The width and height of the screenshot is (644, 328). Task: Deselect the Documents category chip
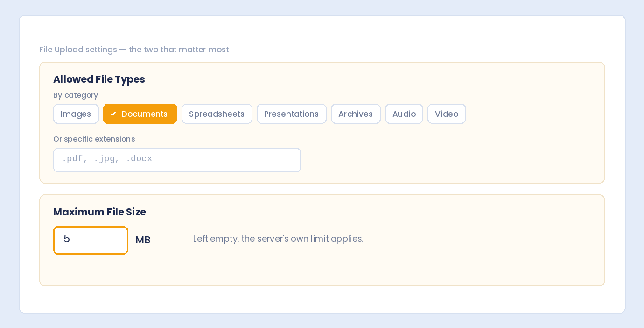tap(140, 114)
